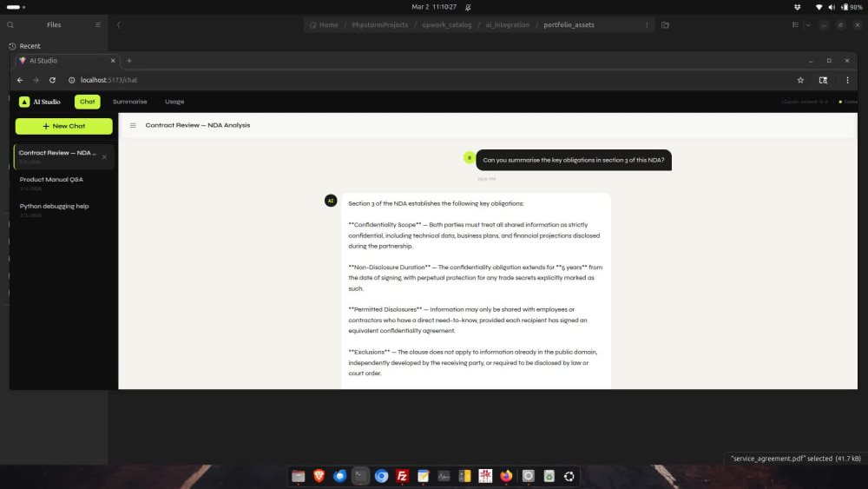Launch Thunderbird from the dock
Image resolution: width=868 pixels, height=489 pixels.
(x=340, y=476)
